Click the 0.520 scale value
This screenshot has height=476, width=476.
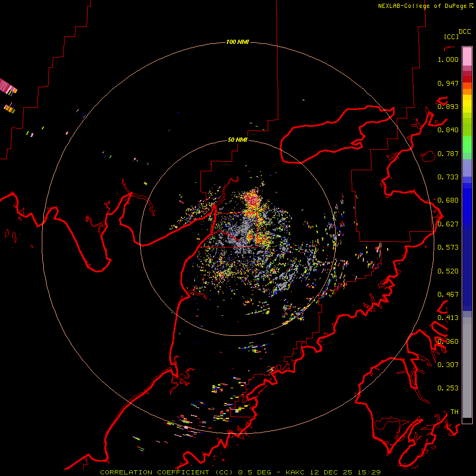click(448, 271)
